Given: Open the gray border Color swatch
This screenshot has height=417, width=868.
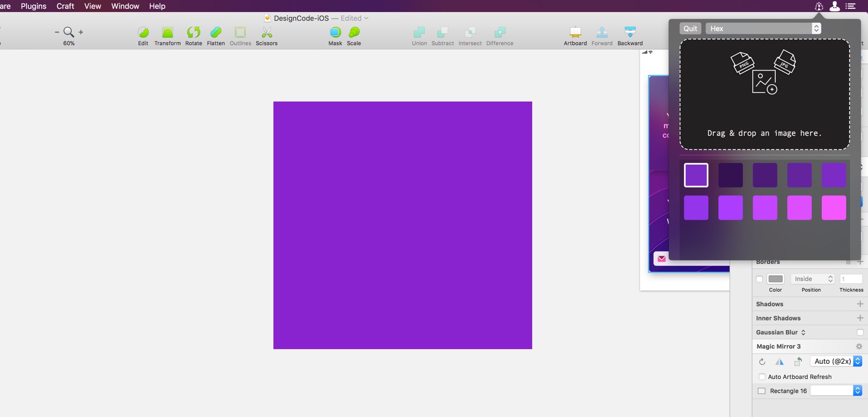Looking at the screenshot, I should point(776,279).
